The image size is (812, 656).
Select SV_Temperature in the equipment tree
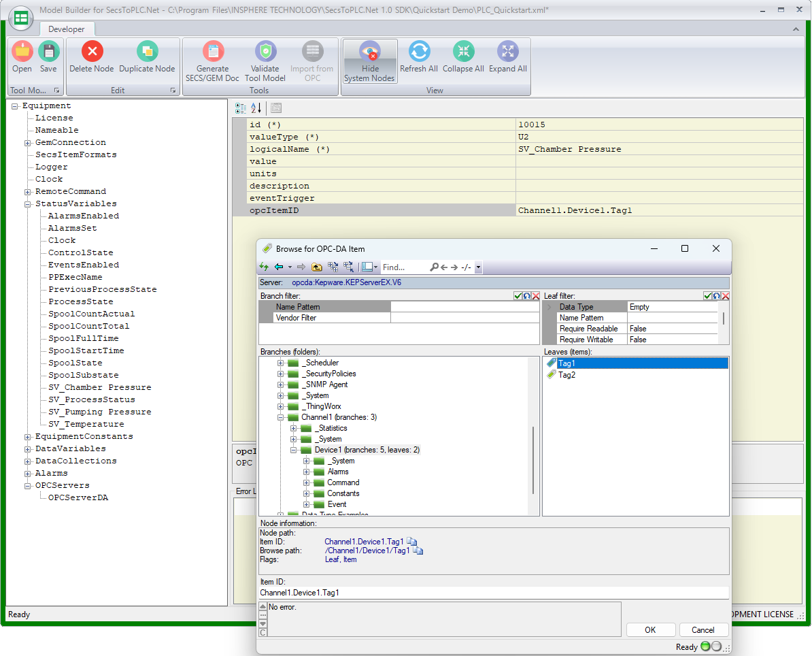click(x=86, y=425)
